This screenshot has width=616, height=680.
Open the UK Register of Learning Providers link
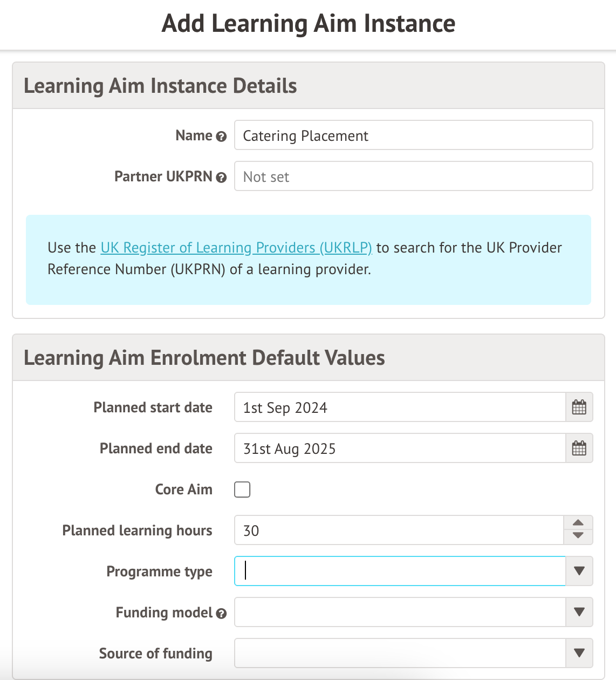coord(236,248)
